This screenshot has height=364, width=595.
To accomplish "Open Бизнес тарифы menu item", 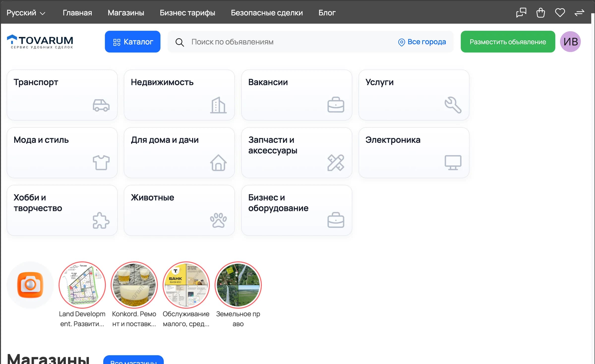I will click(x=187, y=13).
